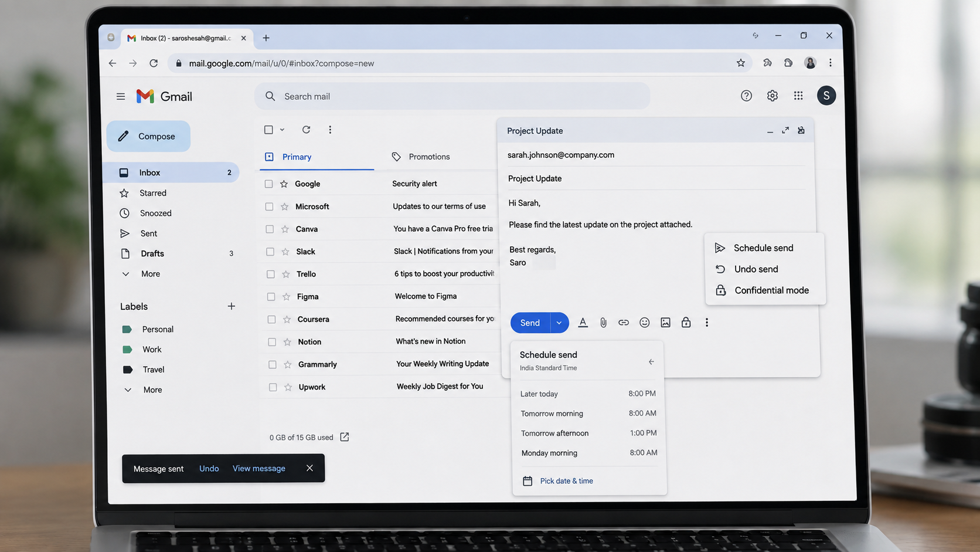This screenshot has height=552, width=980.
Task: Open the select messages dropdown arrow
Action: pyautogui.click(x=282, y=130)
